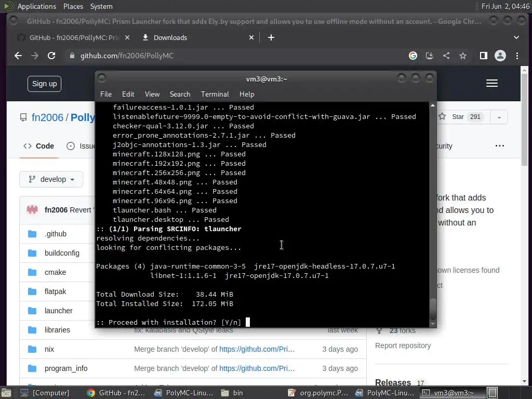The width and height of the screenshot is (532, 399).
Task: Click the libraries folder icon
Action: point(32,330)
